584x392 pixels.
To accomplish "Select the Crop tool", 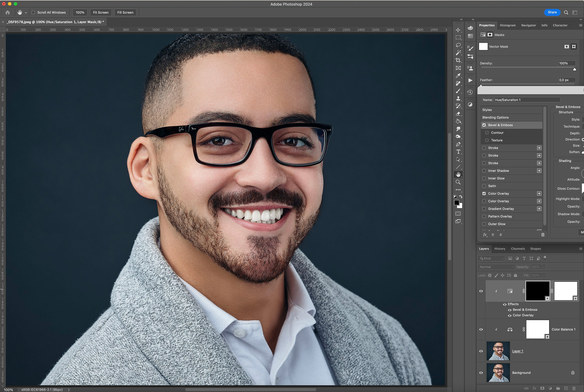I will 458,60.
